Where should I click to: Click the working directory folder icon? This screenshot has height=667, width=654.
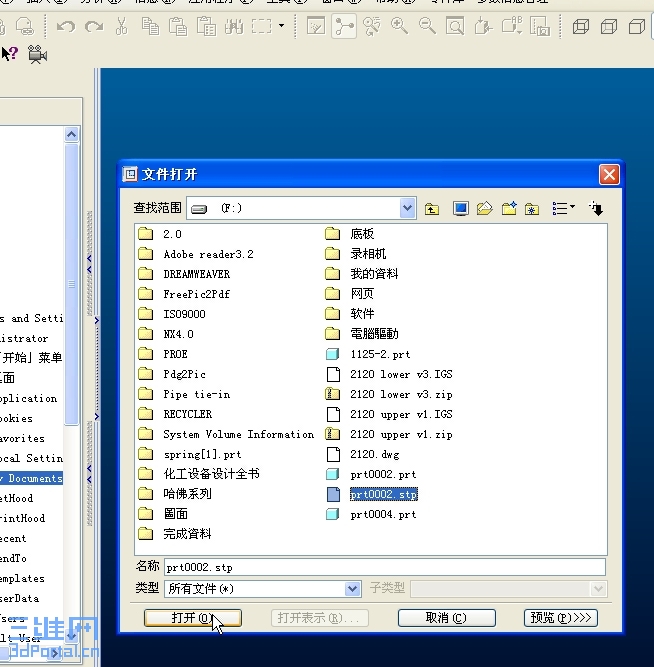point(485,208)
